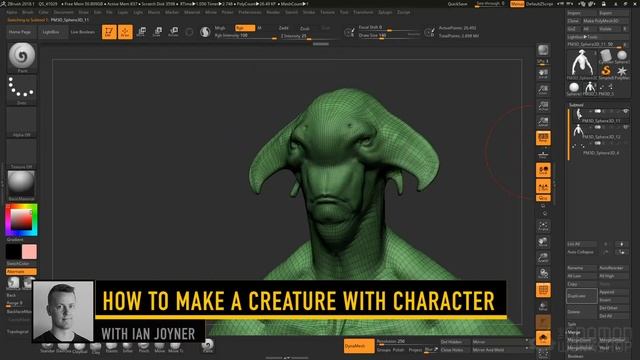Click the Duplicate subtool button
This screenshot has height=360, width=640.
[x=582, y=296]
